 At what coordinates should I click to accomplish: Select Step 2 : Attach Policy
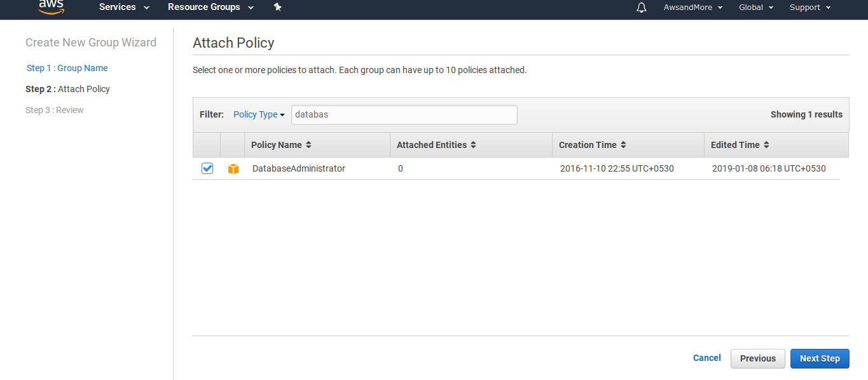[67, 89]
